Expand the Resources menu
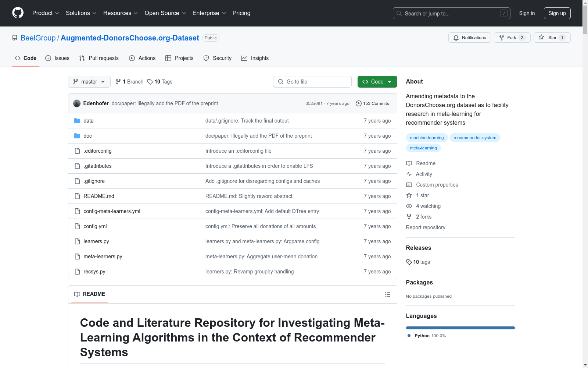The height and width of the screenshot is (368, 588). pos(121,13)
